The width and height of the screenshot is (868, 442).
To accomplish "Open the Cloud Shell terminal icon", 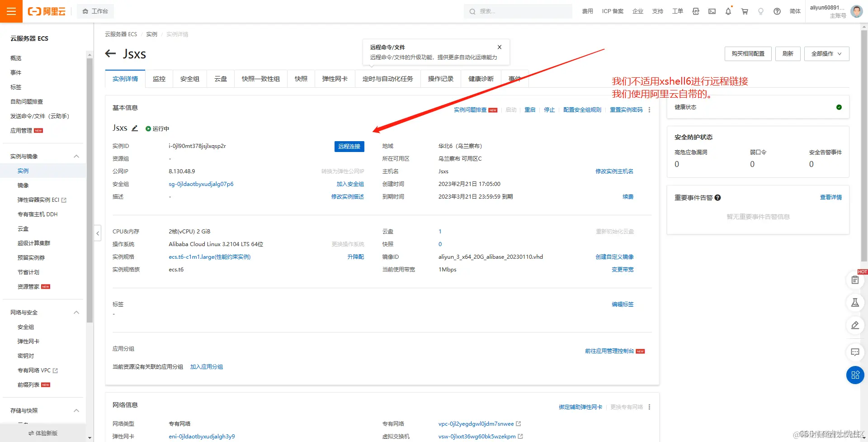I will pyautogui.click(x=712, y=11).
